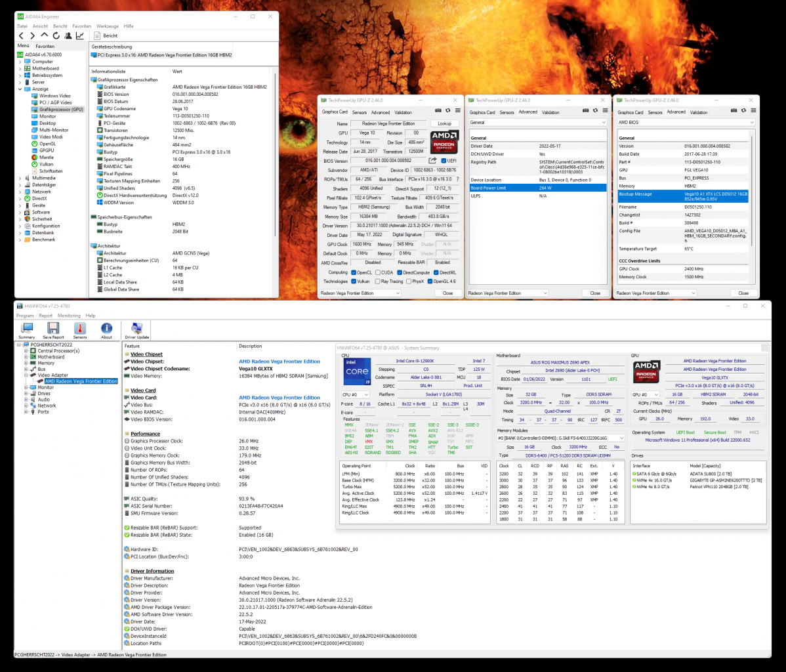Click Bus Interface question mark in GPU-Z
Screen dimensions: 786x672
tap(457, 179)
